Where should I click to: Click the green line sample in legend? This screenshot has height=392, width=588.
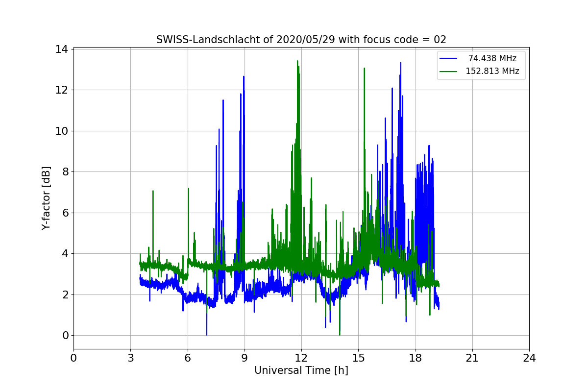pos(448,71)
